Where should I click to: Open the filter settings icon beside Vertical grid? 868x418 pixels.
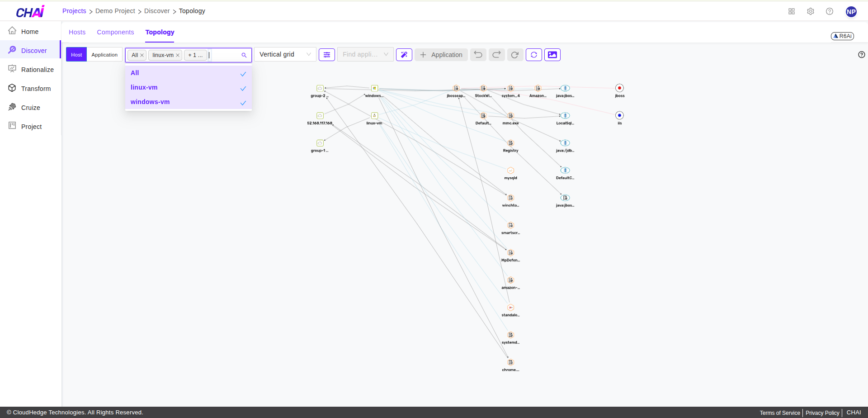(x=327, y=54)
